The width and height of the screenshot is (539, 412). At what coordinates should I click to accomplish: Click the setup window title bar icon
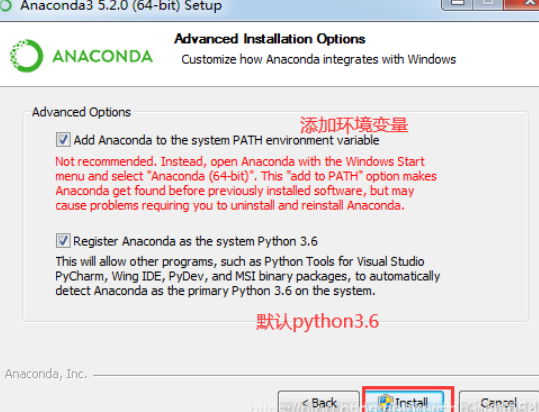pos(5,5)
